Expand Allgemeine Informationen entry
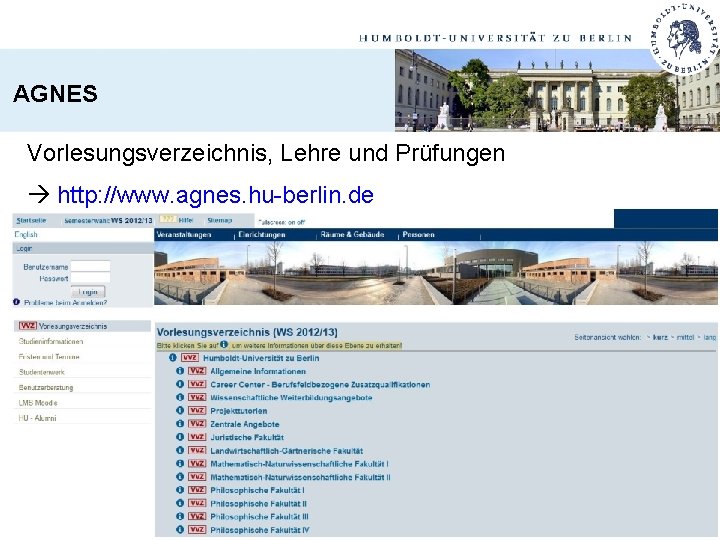This screenshot has height=540, width=720. click(x=258, y=371)
